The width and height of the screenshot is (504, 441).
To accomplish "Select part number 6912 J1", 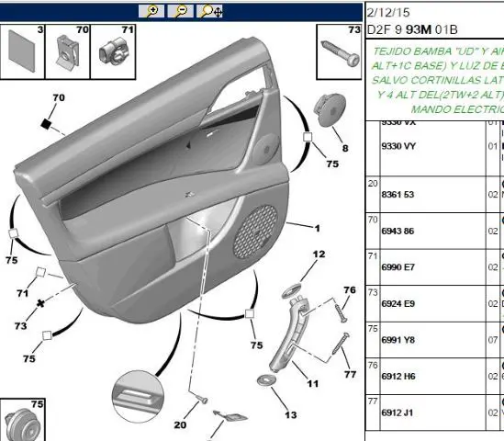I will pos(398,413).
